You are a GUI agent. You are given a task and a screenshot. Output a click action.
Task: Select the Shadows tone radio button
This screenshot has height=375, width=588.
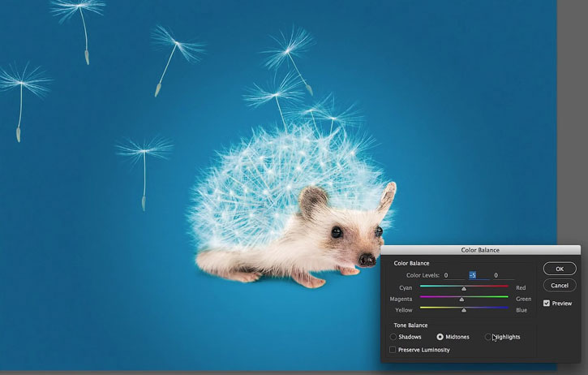(x=393, y=337)
